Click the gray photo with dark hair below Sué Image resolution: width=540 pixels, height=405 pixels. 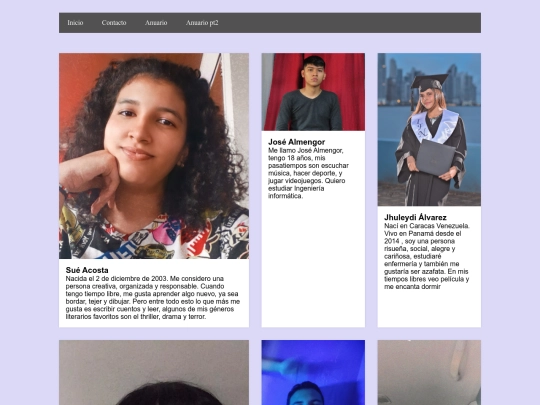click(154, 373)
